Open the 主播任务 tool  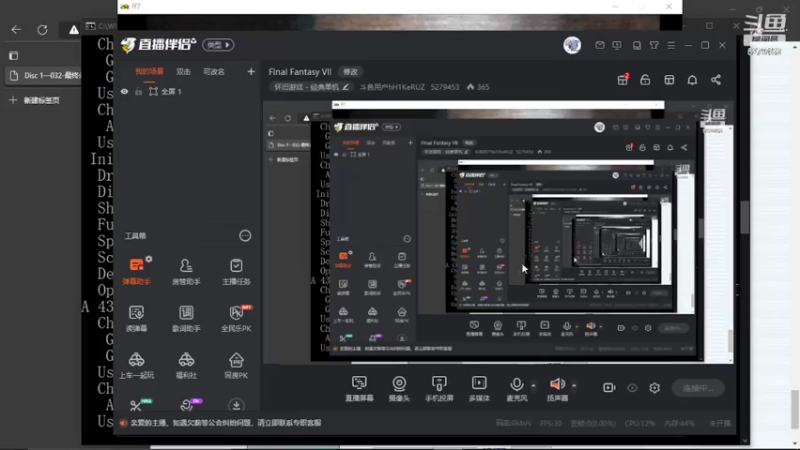tap(236, 271)
